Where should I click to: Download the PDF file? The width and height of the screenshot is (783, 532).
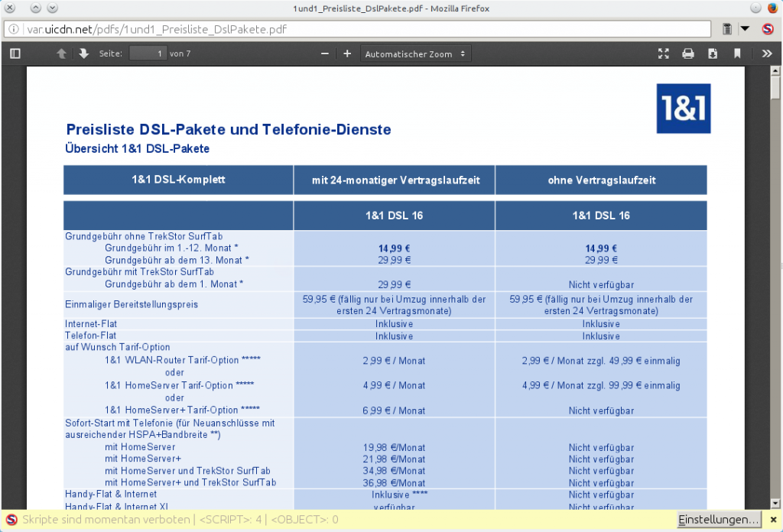(x=712, y=54)
